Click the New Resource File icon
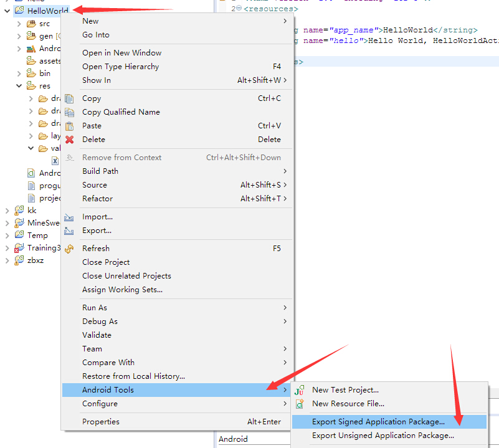Viewport: 499px width, 448px height. click(300, 404)
